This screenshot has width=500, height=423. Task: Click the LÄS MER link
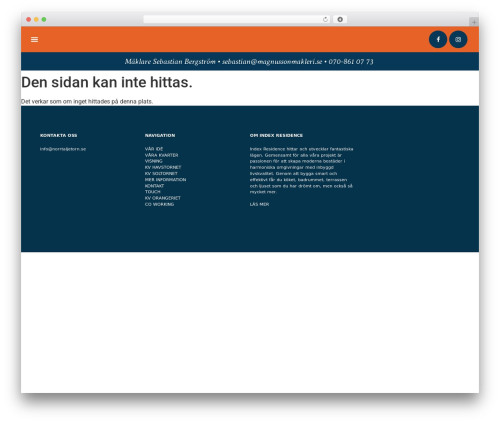259,204
